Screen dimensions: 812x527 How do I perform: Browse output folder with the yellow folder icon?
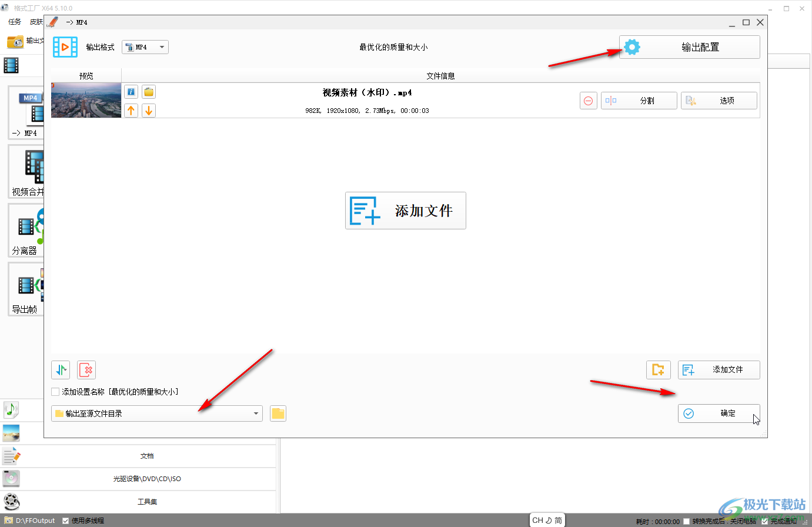pos(278,413)
